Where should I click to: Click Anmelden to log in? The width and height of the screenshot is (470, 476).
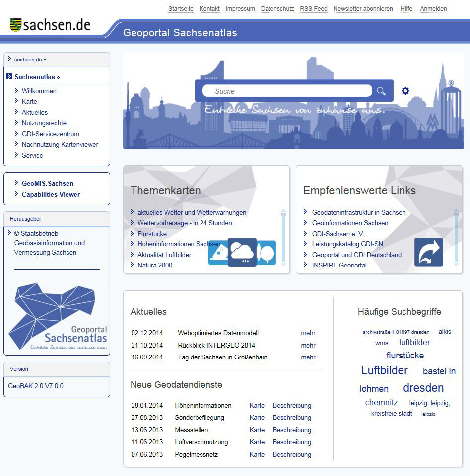433,9
